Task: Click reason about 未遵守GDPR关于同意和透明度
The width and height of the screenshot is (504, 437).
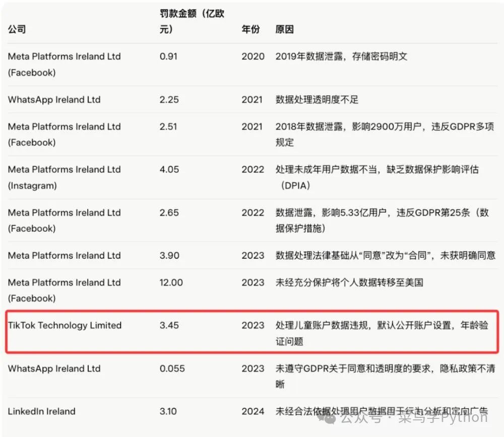Action: pos(386,376)
